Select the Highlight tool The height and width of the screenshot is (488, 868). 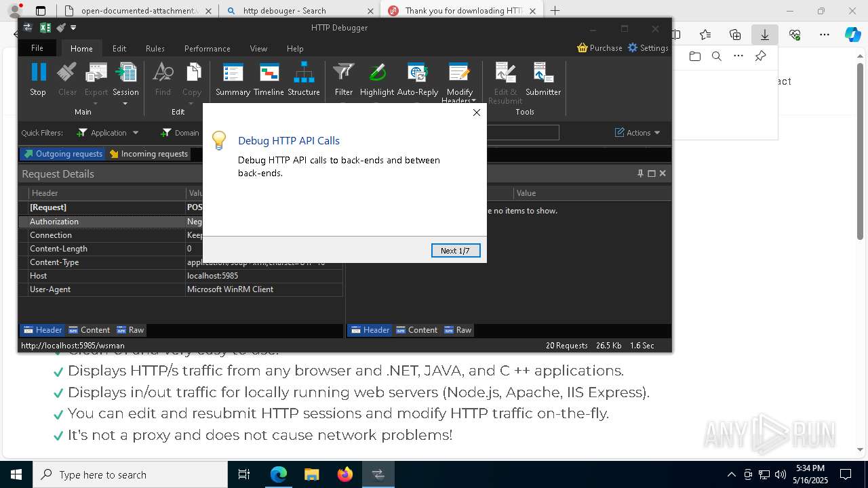click(377, 79)
